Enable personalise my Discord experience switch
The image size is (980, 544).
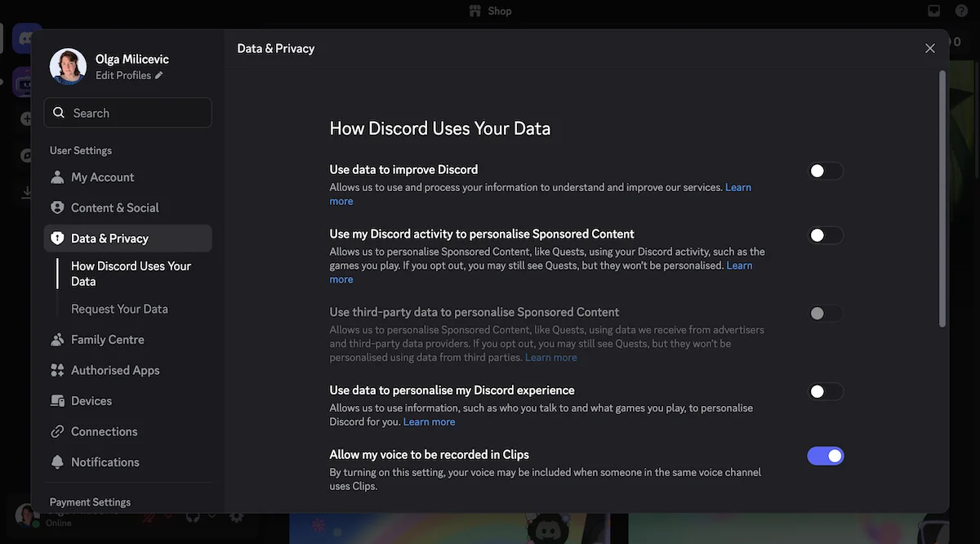pos(825,392)
